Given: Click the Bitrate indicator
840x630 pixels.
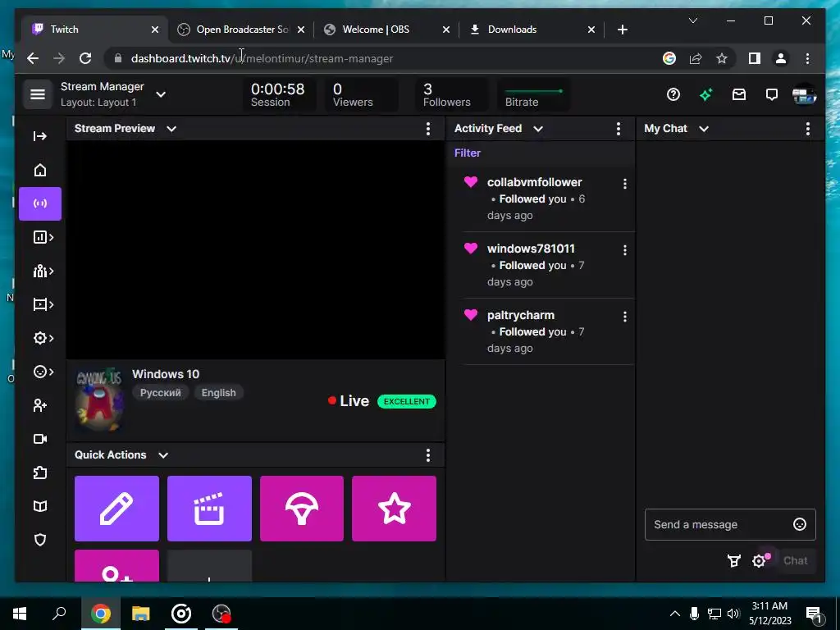Looking at the screenshot, I should (533, 95).
